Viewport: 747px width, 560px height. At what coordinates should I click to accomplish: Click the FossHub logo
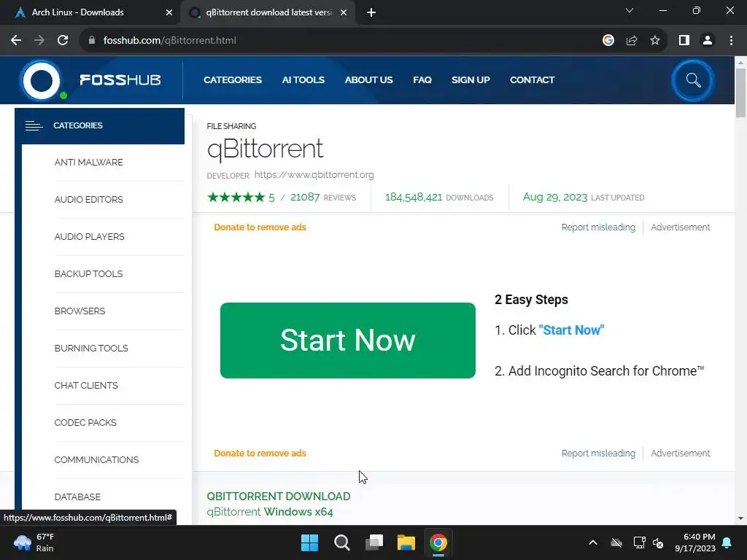[x=90, y=80]
